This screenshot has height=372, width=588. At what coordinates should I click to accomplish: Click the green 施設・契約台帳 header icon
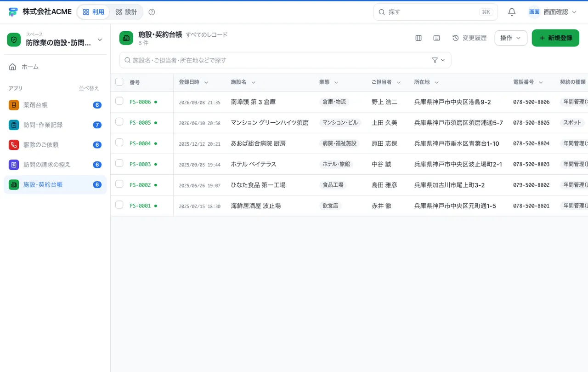coord(126,38)
